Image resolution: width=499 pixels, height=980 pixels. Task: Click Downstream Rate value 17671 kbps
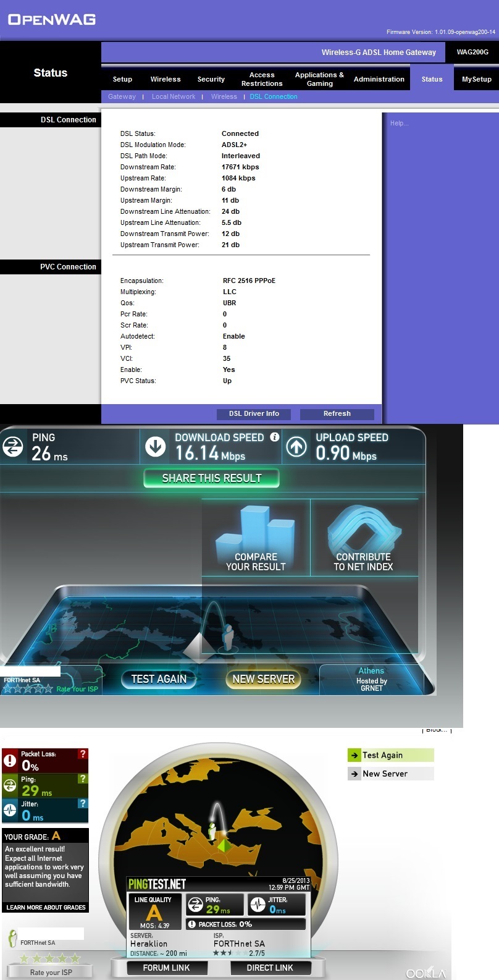coord(240,167)
